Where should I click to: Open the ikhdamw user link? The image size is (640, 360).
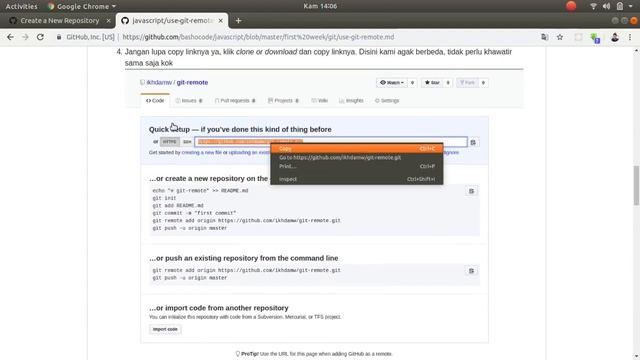pos(159,82)
